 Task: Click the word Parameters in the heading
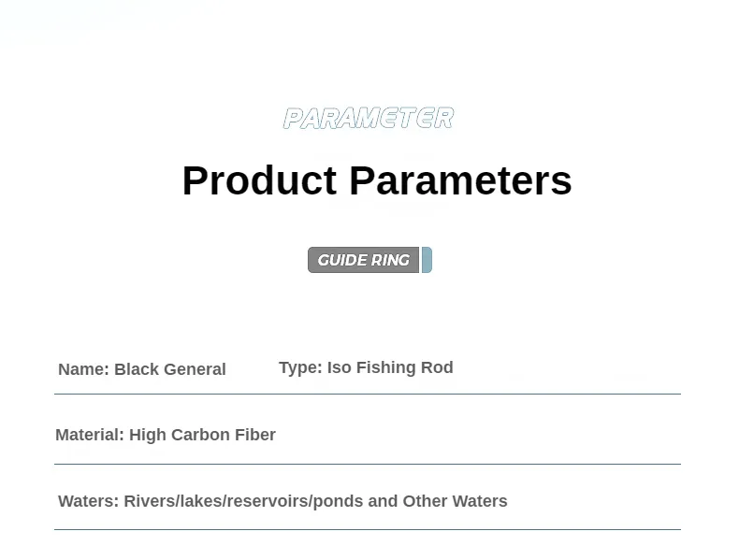[460, 180]
